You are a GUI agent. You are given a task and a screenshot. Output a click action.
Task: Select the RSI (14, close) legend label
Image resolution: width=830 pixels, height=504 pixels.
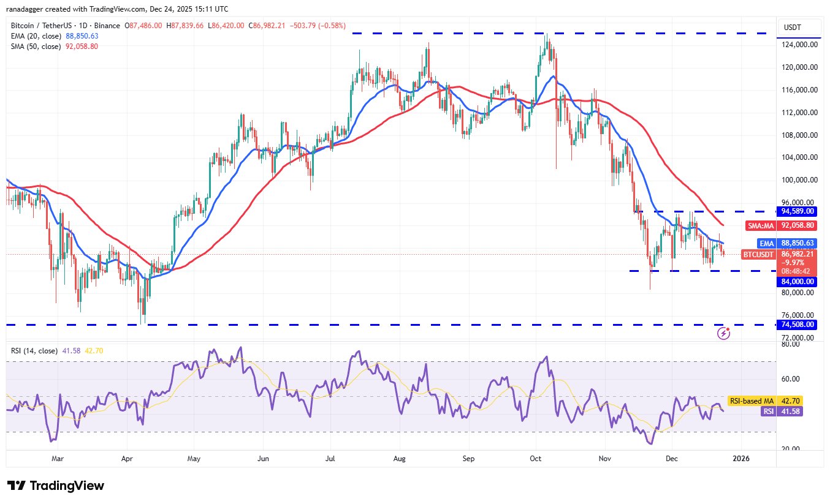(x=34, y=351)
